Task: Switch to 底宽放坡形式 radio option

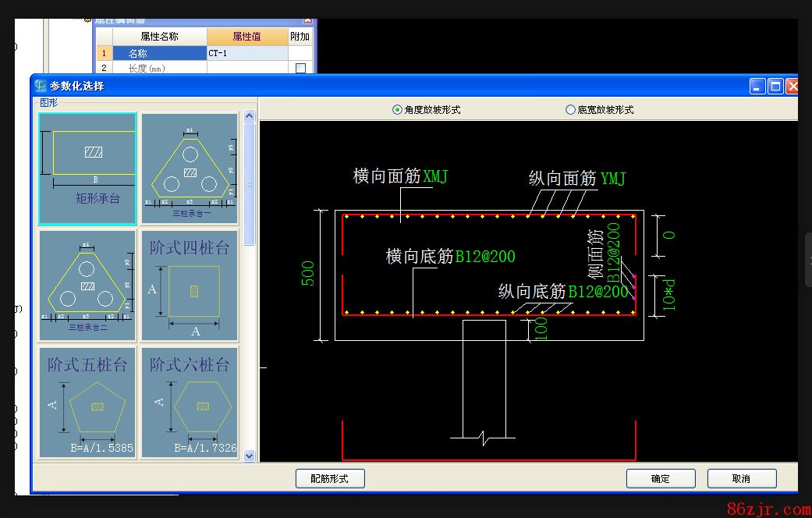Action: pos(570,110)
